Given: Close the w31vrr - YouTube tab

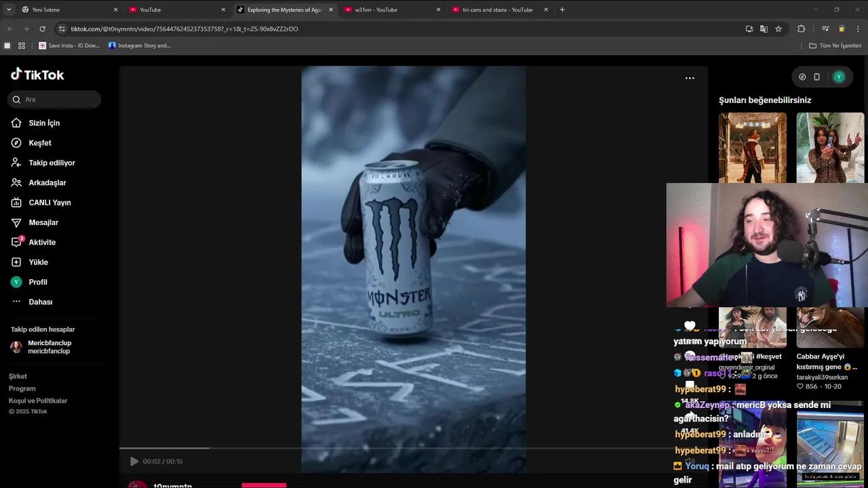Looking at the screenshot, I should tap(439, 9).
